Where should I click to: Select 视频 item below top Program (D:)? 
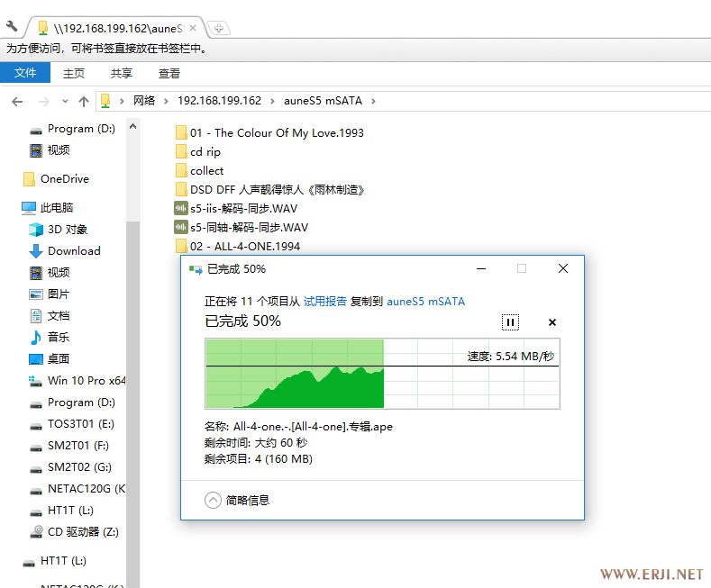(x=50, y=150)
